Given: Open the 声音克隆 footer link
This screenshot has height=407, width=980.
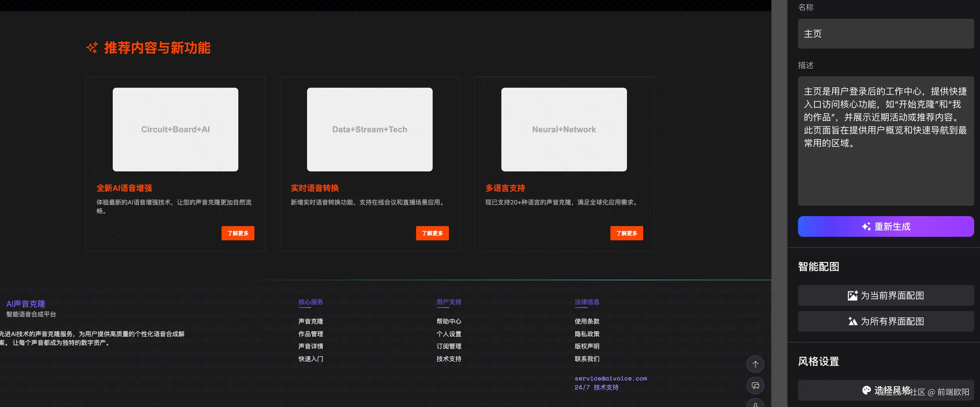Looking at the screenshot, I should tap(311, 321).
